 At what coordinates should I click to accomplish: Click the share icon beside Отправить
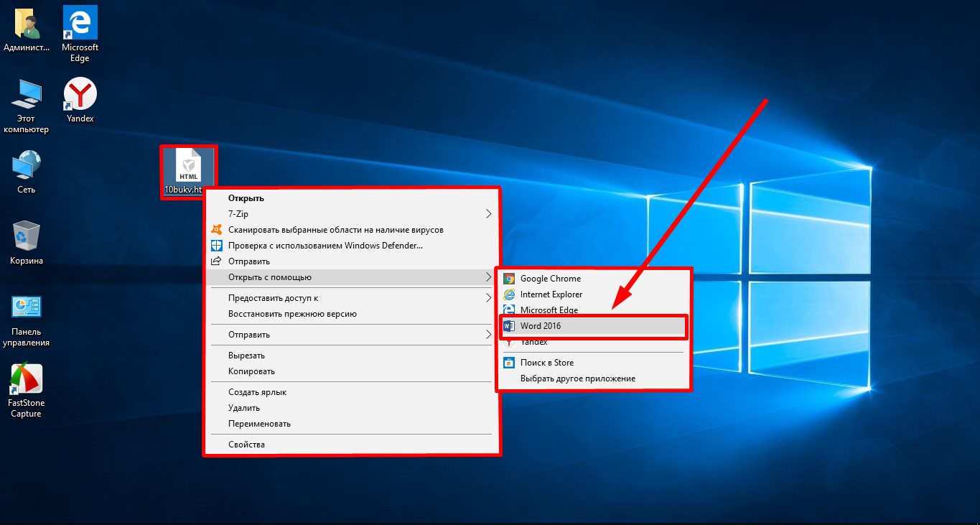point(216,261)
